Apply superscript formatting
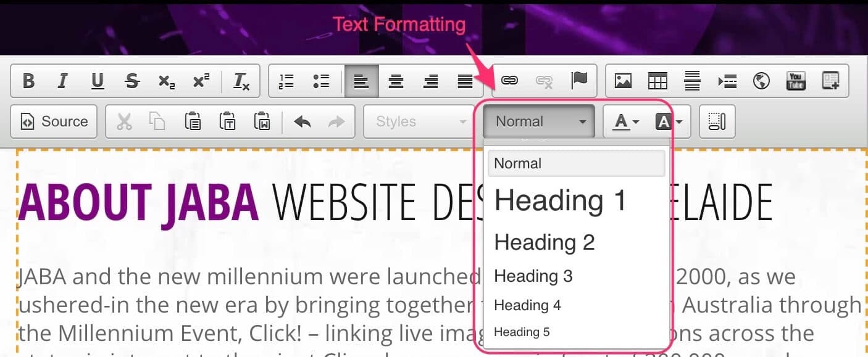868x357 pixels. point(201,81)
